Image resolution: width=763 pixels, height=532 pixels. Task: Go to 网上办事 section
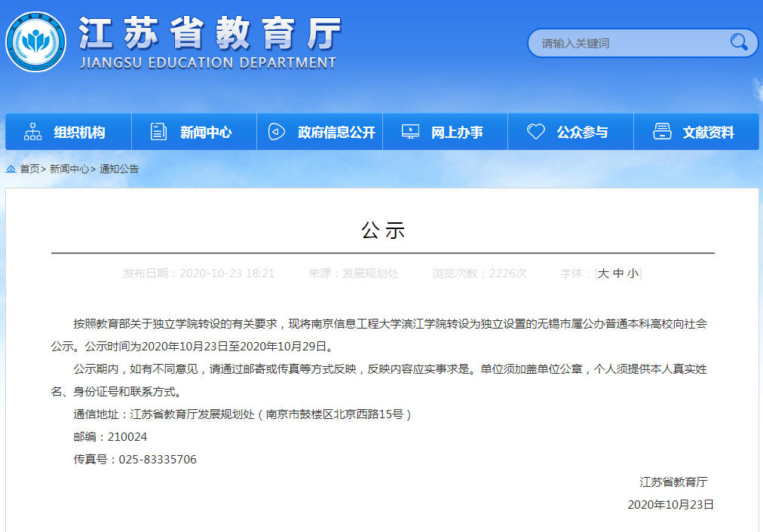tap(457, 133)
